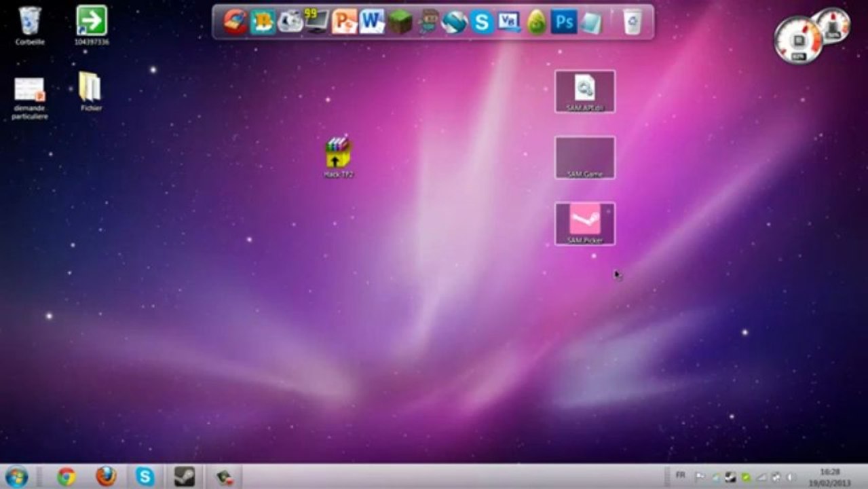The height and width of the screenshot is (489, 868).
Task: Open Microsoft Word in the dock
Action: pos(372,22)
